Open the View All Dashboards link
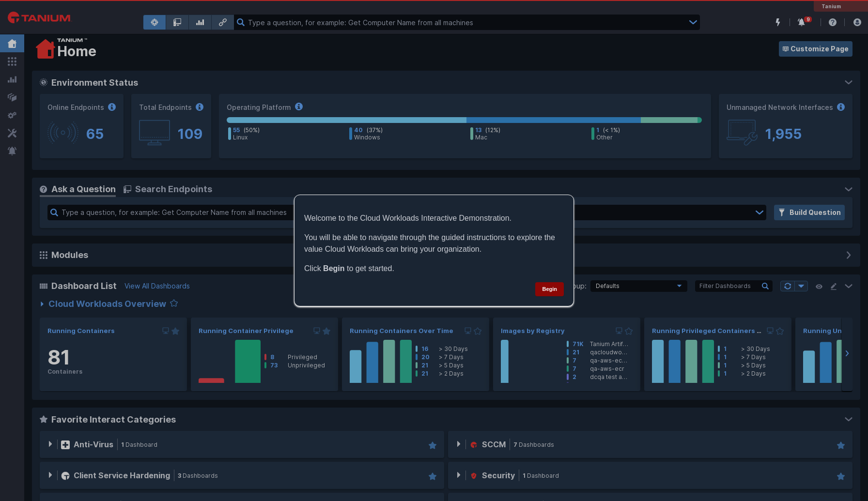This screenshot has width=868, height=501. coord(157,286)
